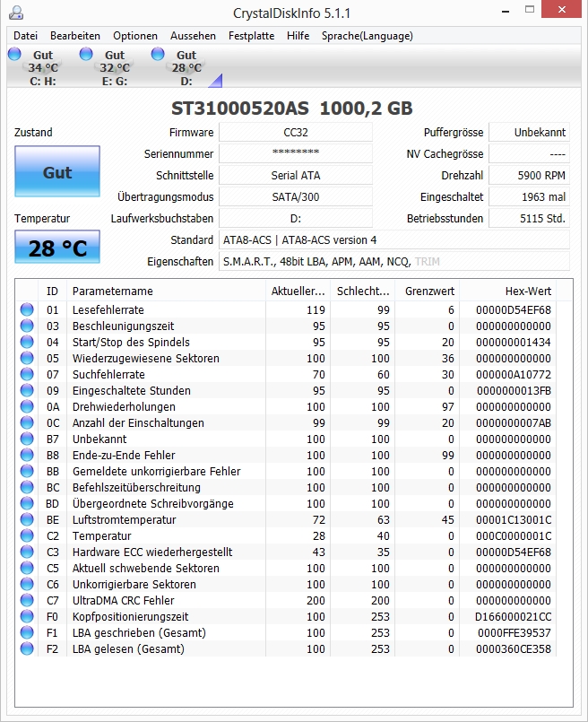Screen dimensions: 588x722
Task: Click the 1963 mal power-on count field
Action: tap(529, 197)
